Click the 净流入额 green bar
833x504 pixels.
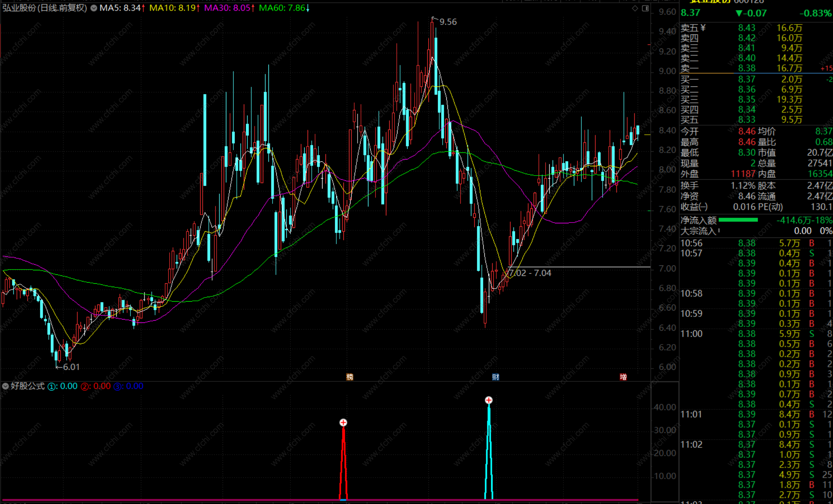(738, 220)
